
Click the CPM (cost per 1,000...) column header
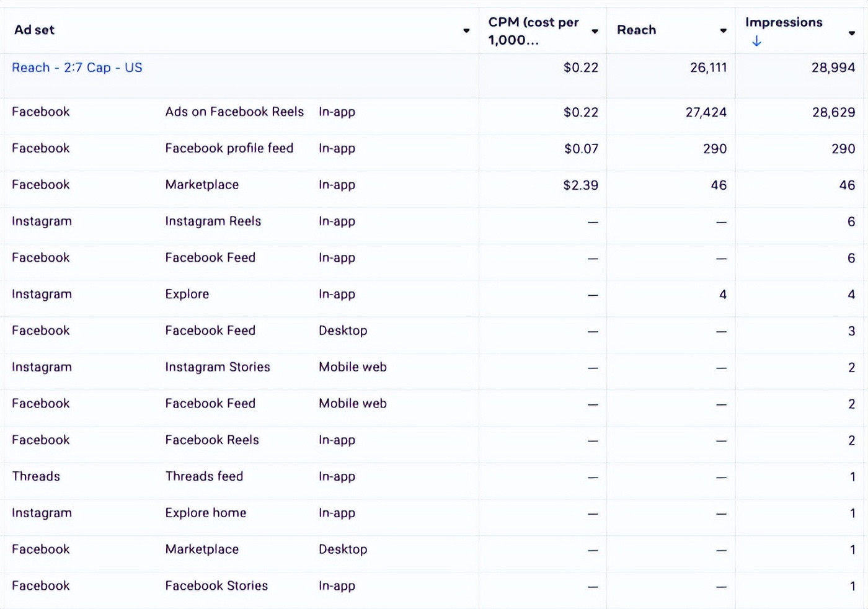click(x=533, y=31)
